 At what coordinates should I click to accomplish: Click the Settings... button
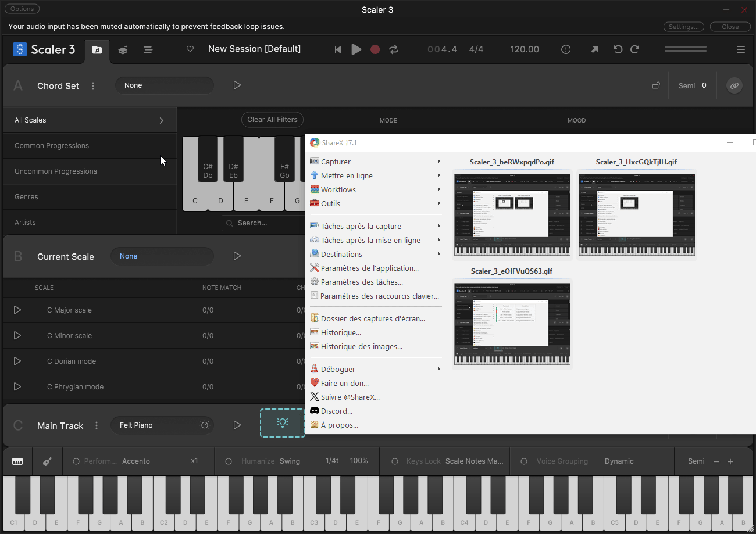pyautogui.click(x=684, y=27)
